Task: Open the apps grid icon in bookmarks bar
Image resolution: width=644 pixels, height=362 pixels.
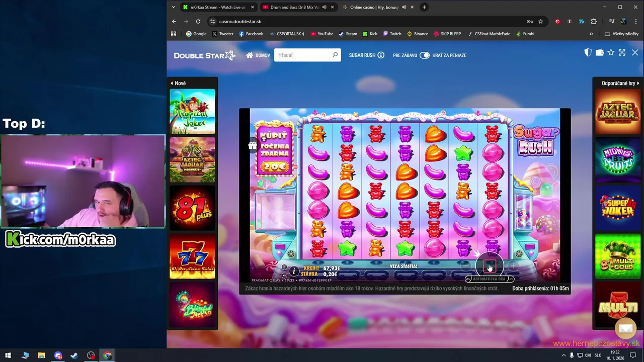Action: click(x=174, y=34)
